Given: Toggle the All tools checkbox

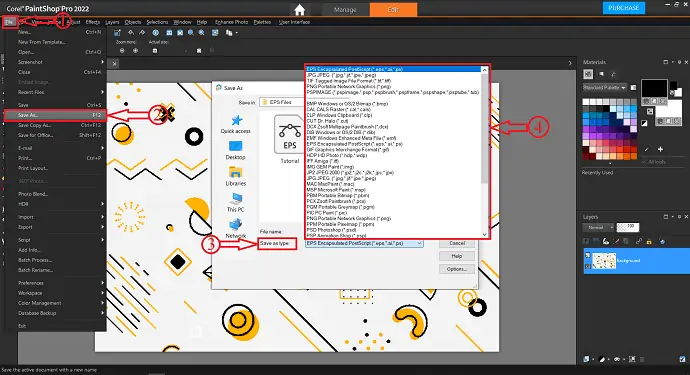Looking at the screenshot, I should coord(644,162).
